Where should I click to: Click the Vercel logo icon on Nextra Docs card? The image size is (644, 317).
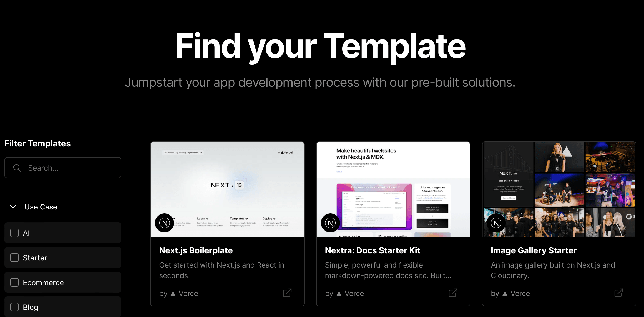click(x=340, y=293)
